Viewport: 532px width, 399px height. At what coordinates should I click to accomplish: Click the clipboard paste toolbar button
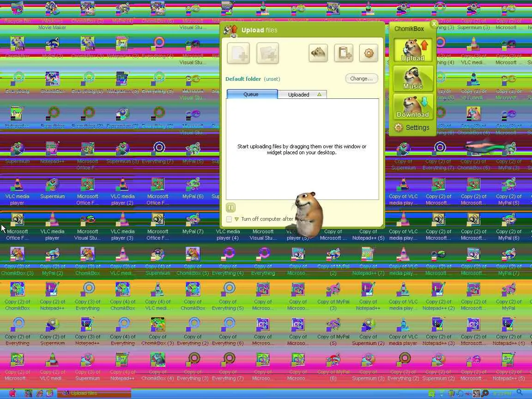tap(344, 53)
